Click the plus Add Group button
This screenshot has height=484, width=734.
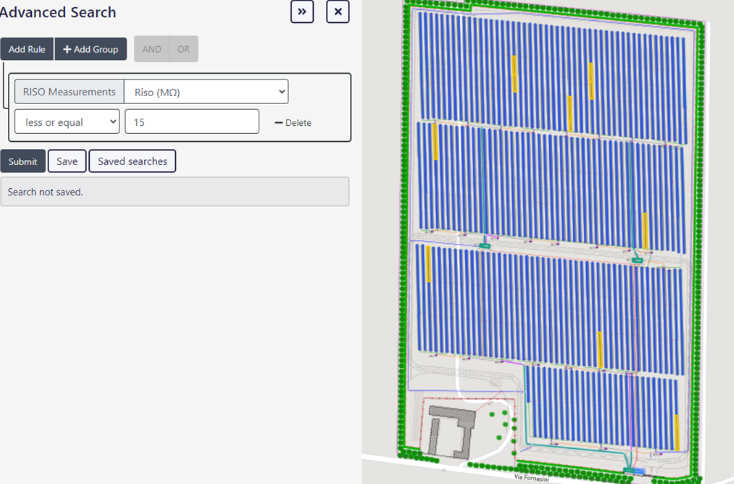click(x=91, y=49)
